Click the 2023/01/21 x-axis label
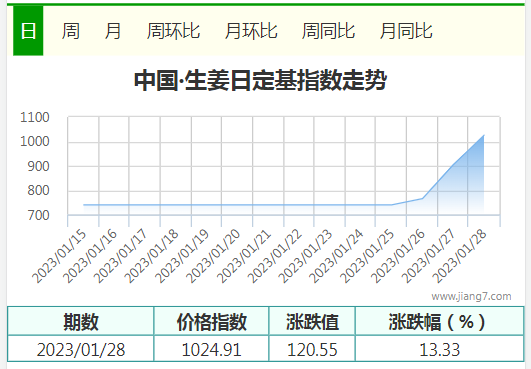This screenshot has width=531, height=369. [244, 257]
